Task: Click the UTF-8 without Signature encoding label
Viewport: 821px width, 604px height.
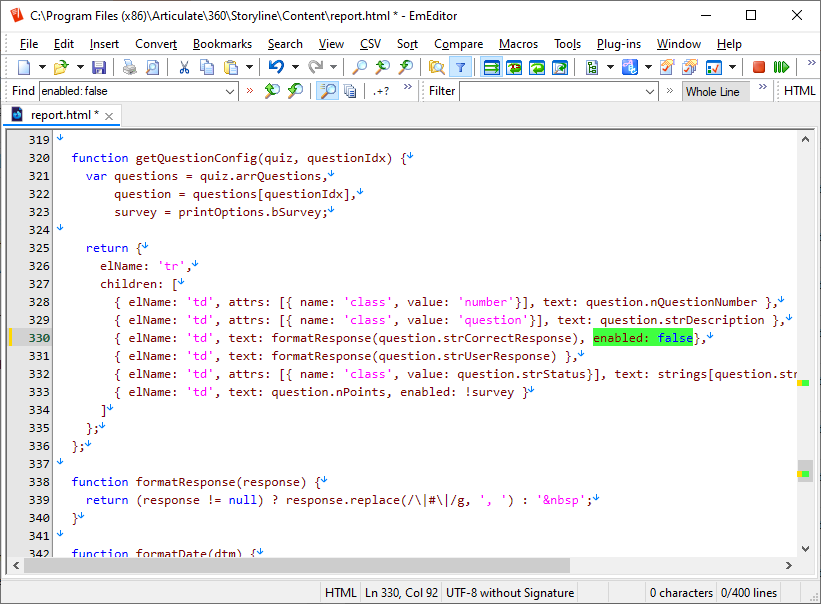Action: coord(510,593)
